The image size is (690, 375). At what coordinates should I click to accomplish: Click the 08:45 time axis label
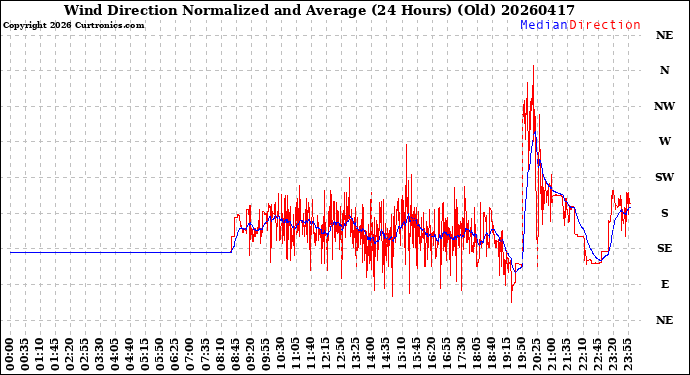[x=235, y=354]
